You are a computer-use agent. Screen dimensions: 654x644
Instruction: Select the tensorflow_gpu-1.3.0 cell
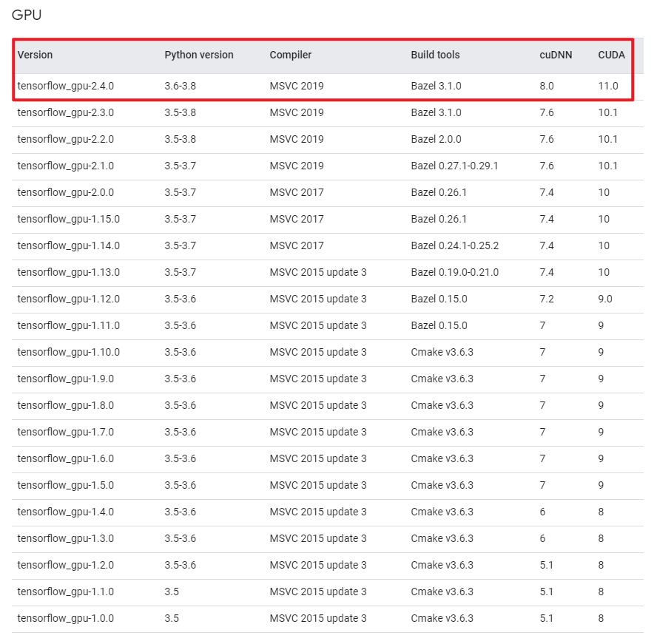point(66,539)
